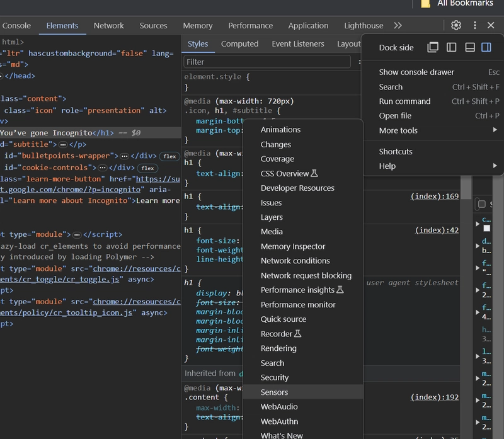
Task: Open the Event Listeners tab
Action: (x=297, y=43)
